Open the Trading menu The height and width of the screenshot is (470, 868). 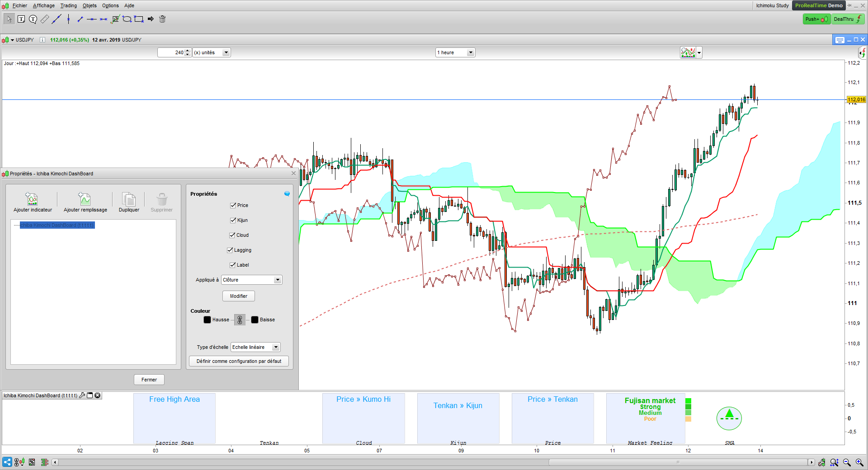69,5
